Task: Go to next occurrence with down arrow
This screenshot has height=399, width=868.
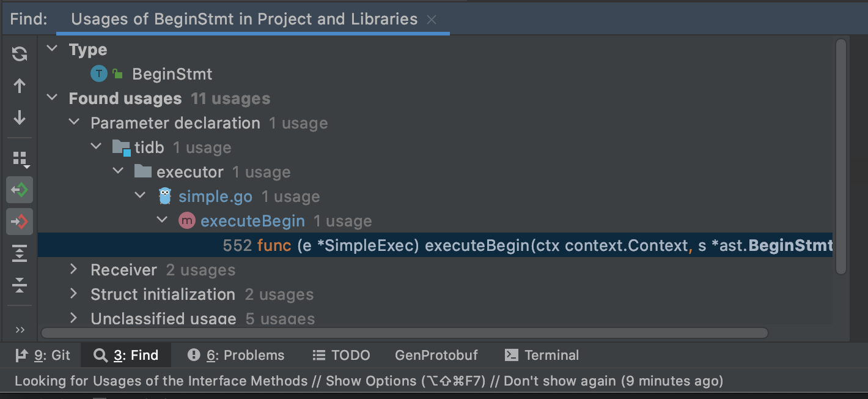Action: tap(20, 117)
